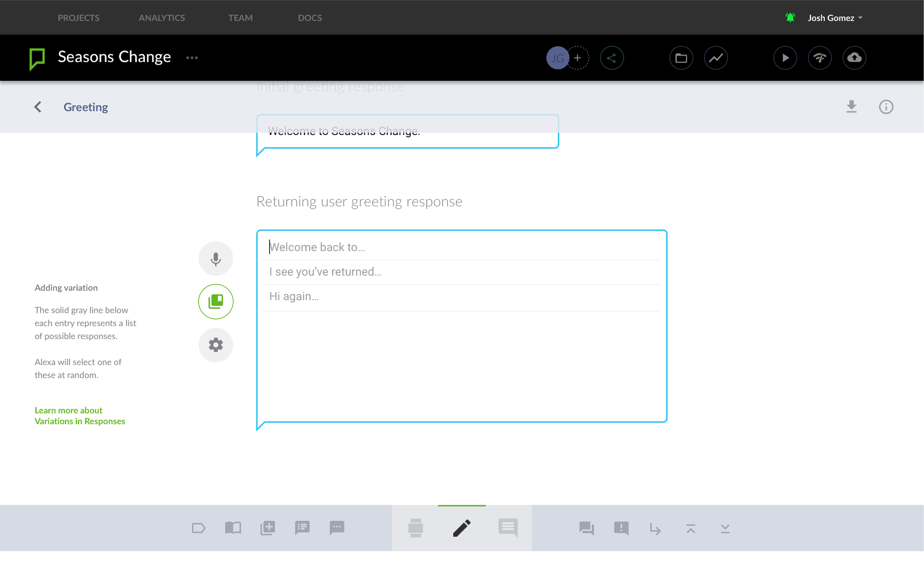Select the pencil edit tool tab

pyautogui.click(x=462, y=528)
